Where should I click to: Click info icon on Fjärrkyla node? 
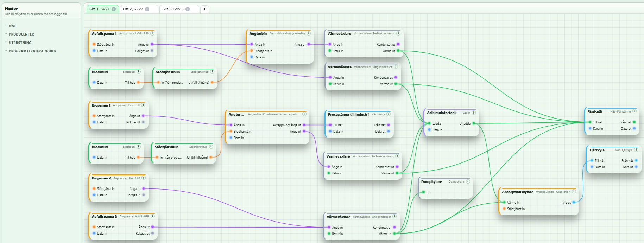pos(636,150)
